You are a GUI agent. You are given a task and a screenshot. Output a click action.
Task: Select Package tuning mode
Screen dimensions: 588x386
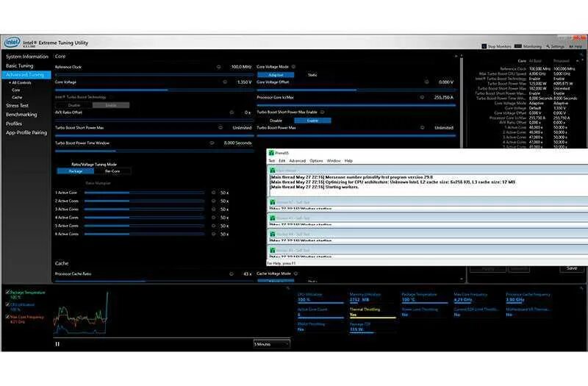click(76, 171)
